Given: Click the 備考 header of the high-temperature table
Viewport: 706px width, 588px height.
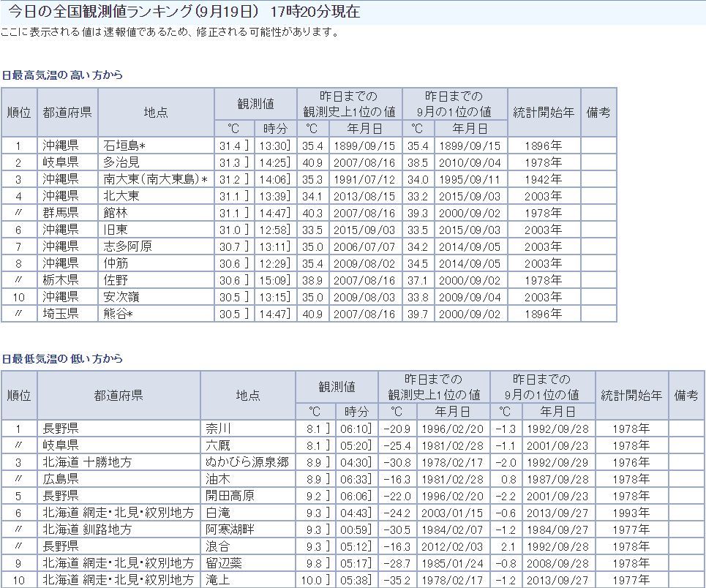Looking at the screenshot, I should (598, 112).
